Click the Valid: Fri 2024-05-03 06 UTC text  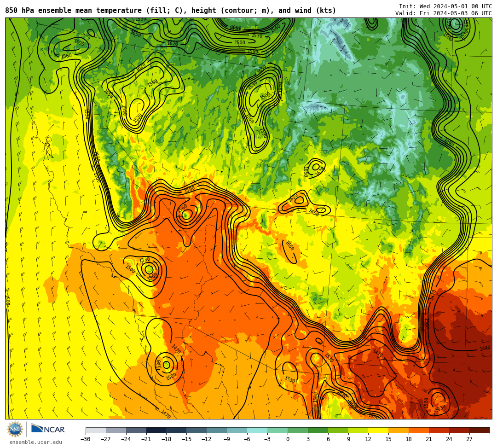444,13
